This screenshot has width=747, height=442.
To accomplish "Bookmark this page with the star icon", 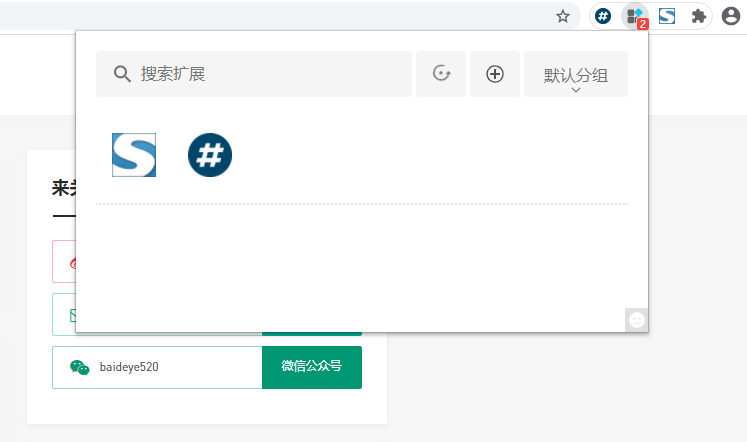I will click(563, 17).
